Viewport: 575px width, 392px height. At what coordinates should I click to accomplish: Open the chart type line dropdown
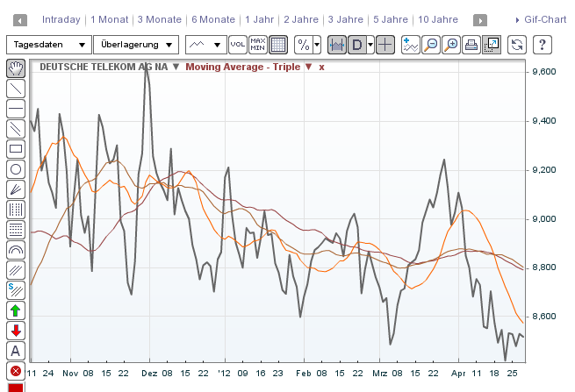pos(206,45)
